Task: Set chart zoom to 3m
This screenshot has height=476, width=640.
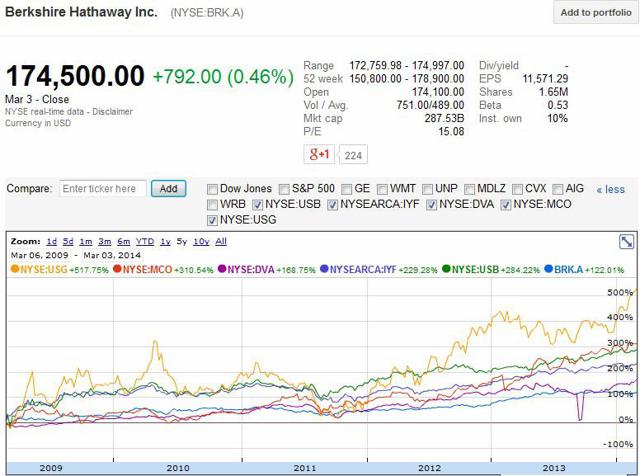Action: 104,241
